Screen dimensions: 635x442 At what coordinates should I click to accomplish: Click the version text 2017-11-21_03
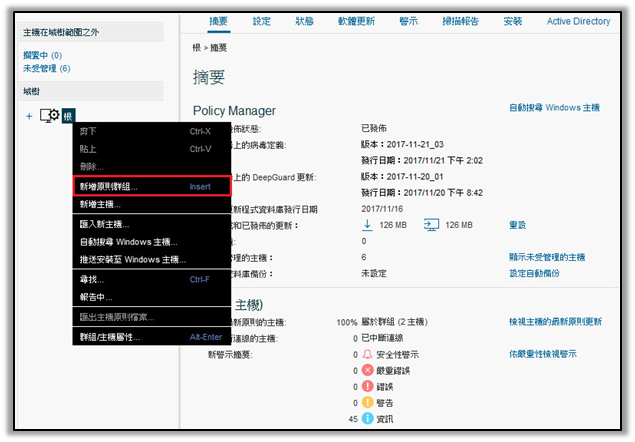point(415,144)
